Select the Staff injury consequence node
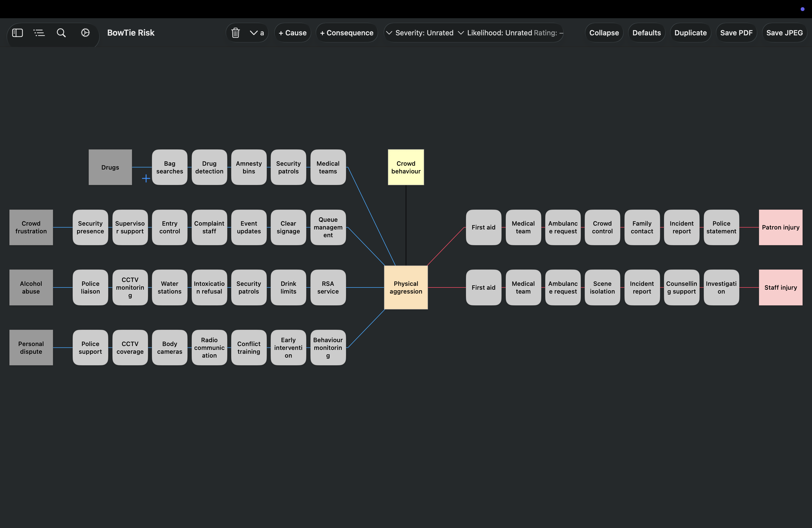 [x=781, y=287]
